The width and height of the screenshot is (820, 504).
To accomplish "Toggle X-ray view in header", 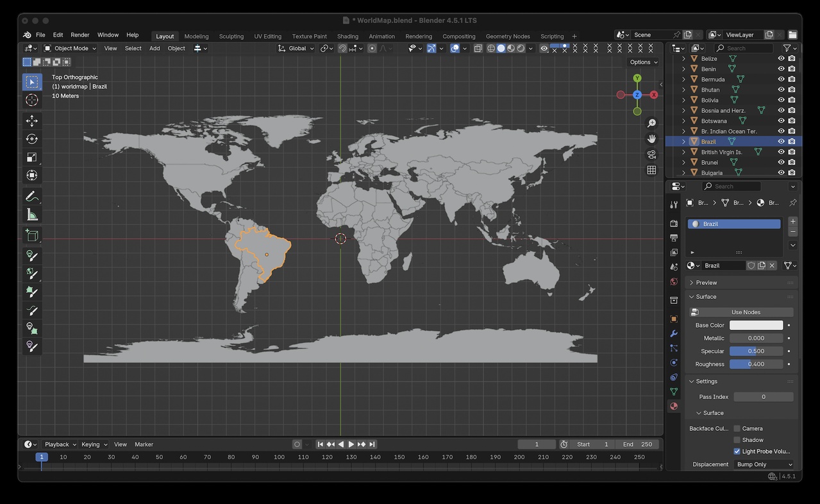I will pyautogui.click(x=478, y=48).
